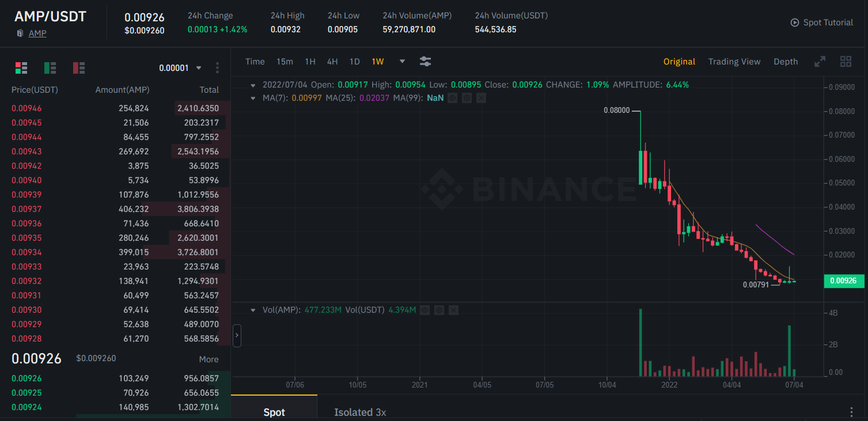Image resolution: width=868 pixels, height=421 pixels.
Task: Open Spot Tutorial link
Action: 828,22
